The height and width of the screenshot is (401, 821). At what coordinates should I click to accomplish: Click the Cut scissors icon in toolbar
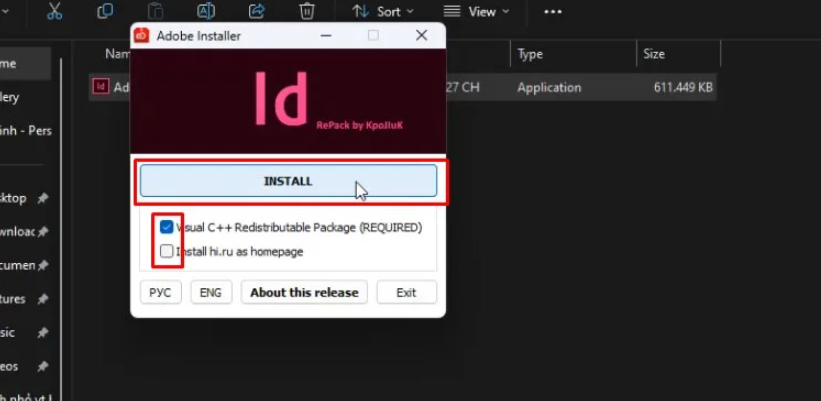click(55, 11)
